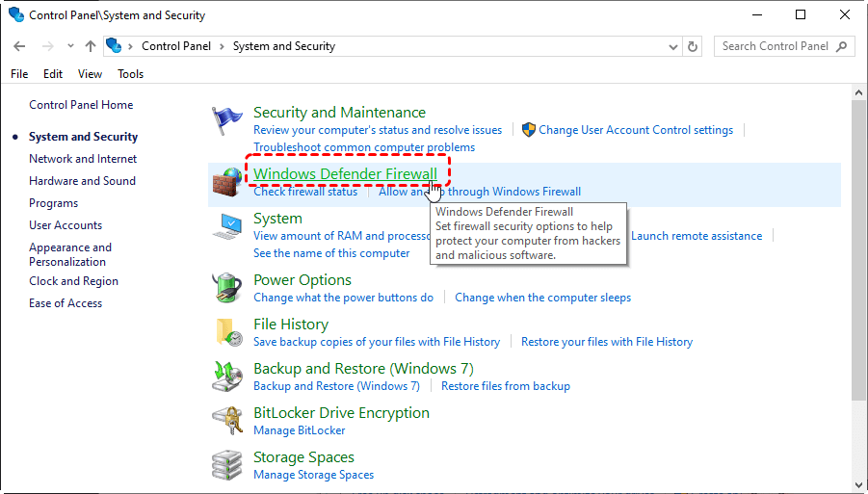
Task: Click the vertical scrollbar down arrow
Action: coord(859,484)
